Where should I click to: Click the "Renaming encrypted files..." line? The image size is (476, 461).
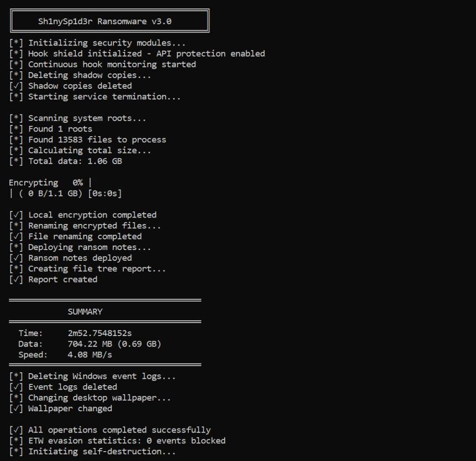pos(94,226)
